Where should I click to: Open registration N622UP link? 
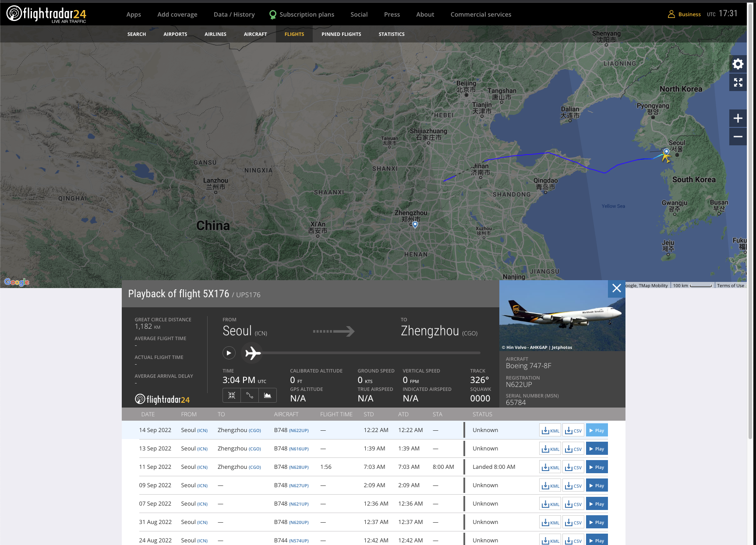[x=299, y=431]
